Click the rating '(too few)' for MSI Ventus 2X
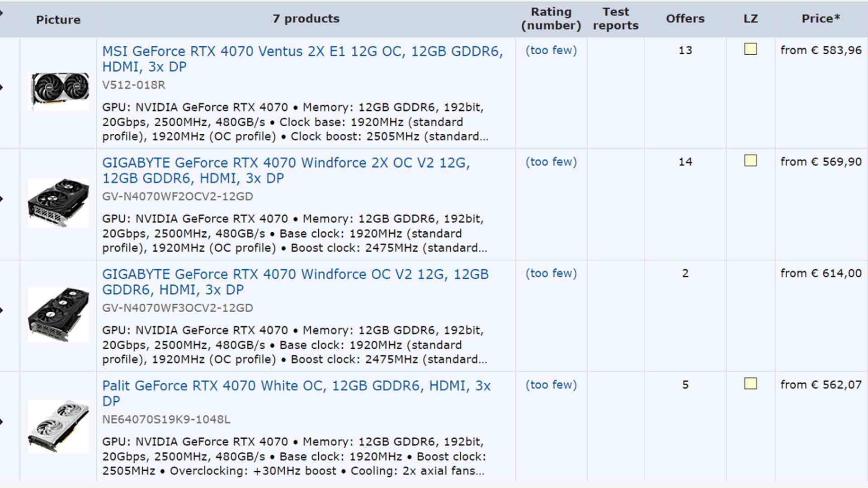 pyautogui.click(x=551, y=50)
